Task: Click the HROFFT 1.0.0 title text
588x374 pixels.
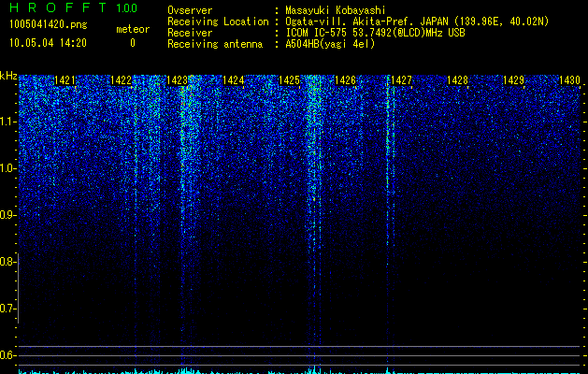Action: click(x=74, y=7)
